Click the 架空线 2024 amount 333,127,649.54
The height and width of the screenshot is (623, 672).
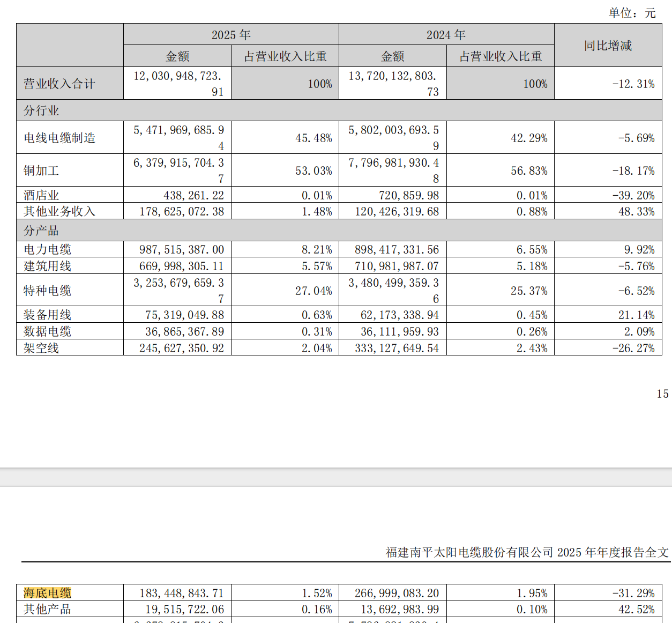(x=397, y=348)
